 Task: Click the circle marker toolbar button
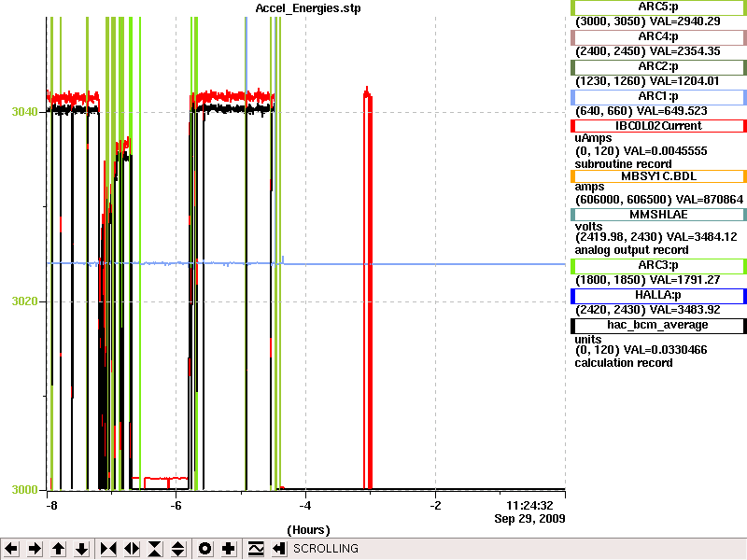tap(204, 549)
